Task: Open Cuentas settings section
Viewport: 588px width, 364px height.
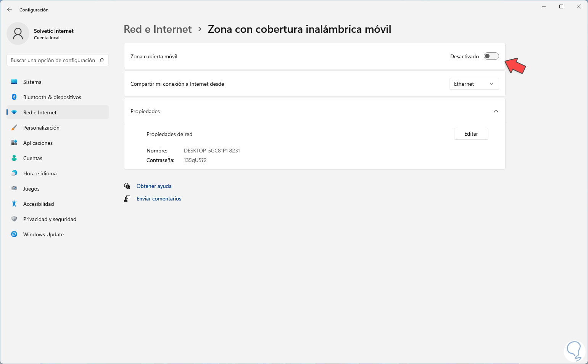Action: (x=33, y=158)
